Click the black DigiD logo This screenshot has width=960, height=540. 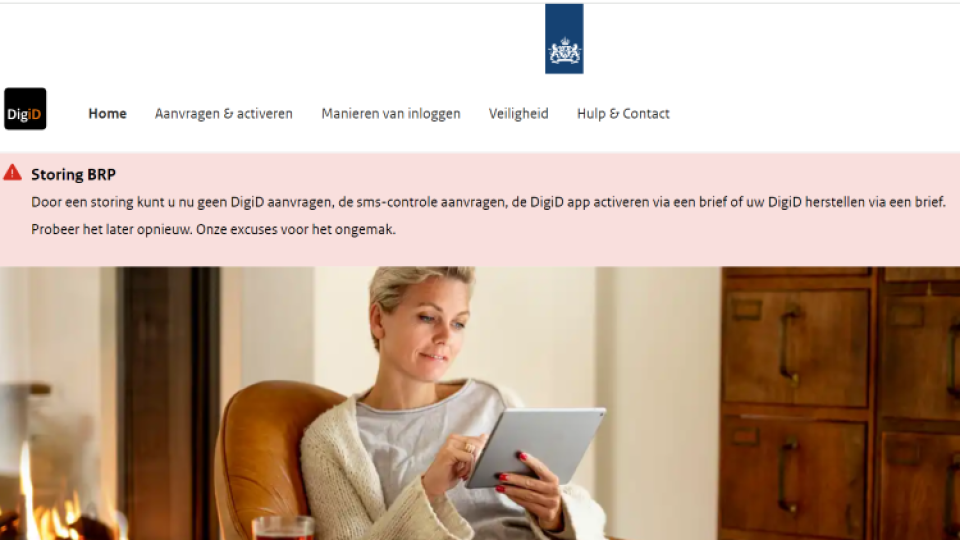coord(25,108)
